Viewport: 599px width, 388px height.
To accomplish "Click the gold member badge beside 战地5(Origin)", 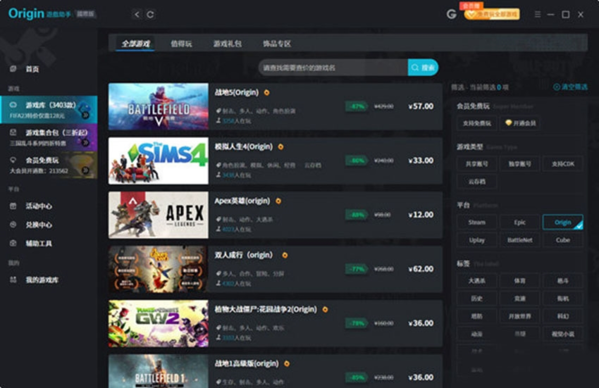I will click(x=267, y=92).
